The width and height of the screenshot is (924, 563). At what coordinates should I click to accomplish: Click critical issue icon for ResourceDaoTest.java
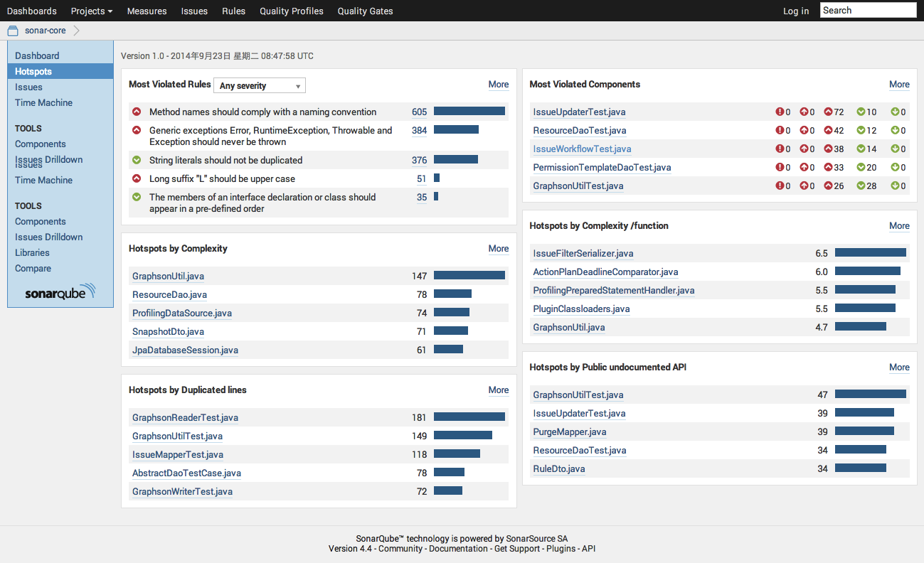pyautogui.click(x=803, y=130)
